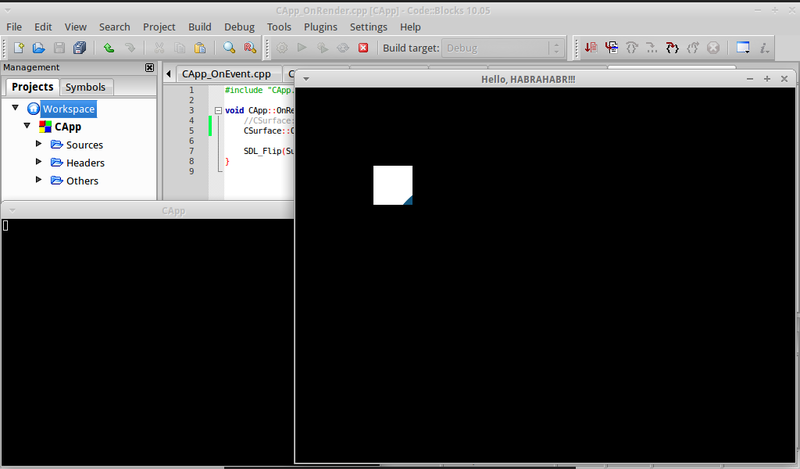Click line number 7 in editor margin
The image size is (800, 469).
(191, 151)
